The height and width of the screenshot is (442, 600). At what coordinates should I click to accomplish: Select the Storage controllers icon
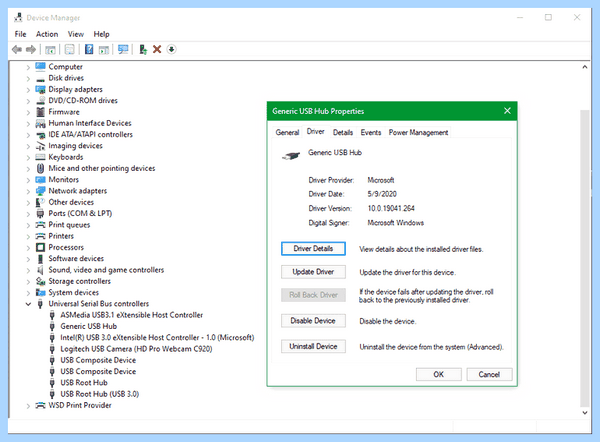point(40,281)
